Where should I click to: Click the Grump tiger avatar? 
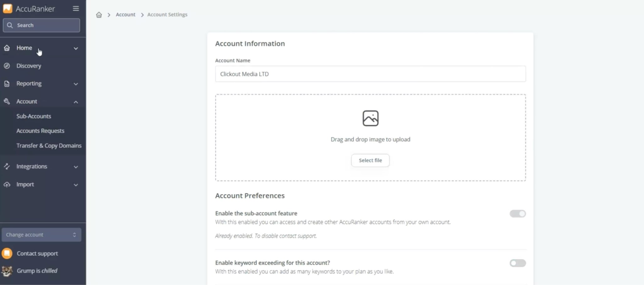coord(7,271)
